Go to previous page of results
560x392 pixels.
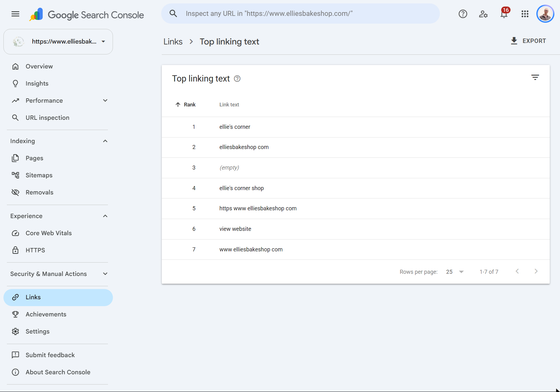(517, 271)
